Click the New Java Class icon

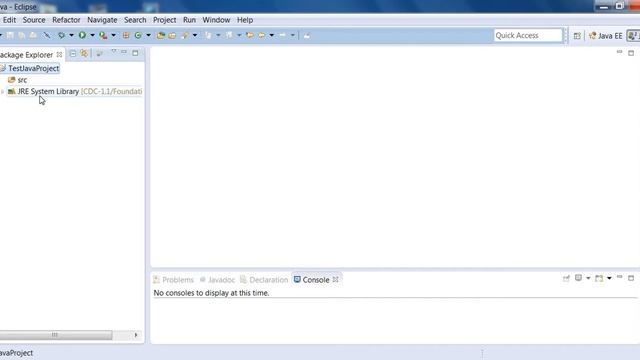(138, 36)
